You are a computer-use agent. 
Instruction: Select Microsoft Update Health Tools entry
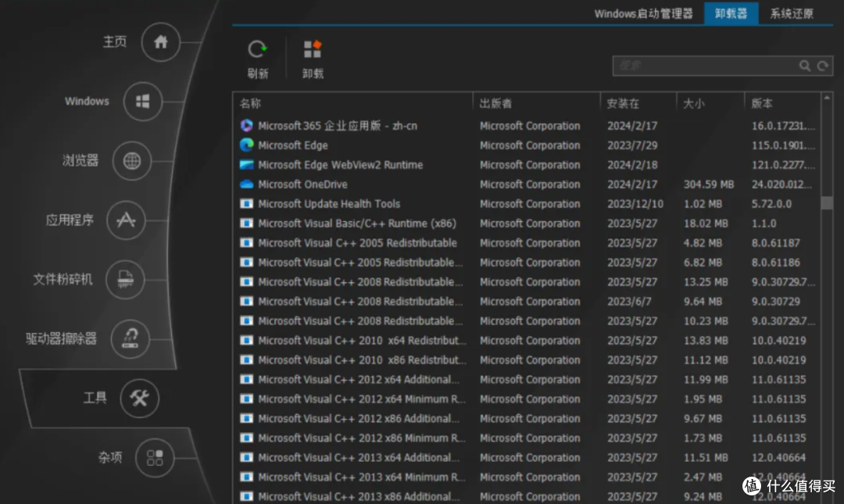point(527,203)
